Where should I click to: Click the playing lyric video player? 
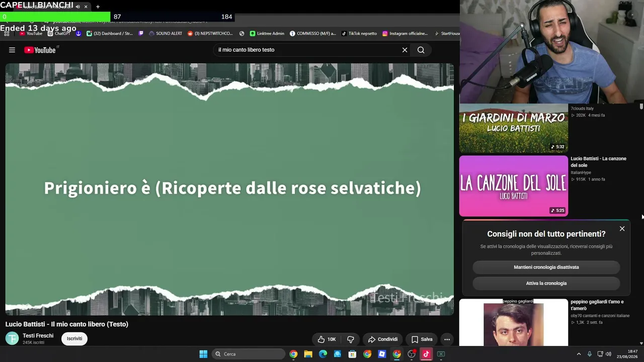[229, 189]
